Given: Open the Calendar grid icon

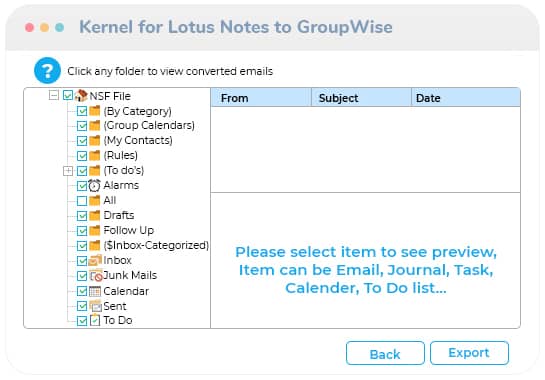Looking at the screenshot, I should click(95, 291).
